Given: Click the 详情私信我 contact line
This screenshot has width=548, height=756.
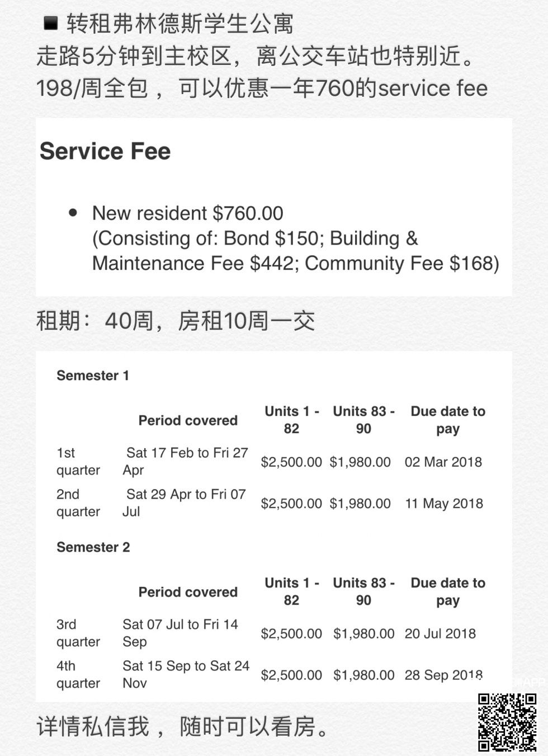Looking at the screenshot, I should coord(182,726).
